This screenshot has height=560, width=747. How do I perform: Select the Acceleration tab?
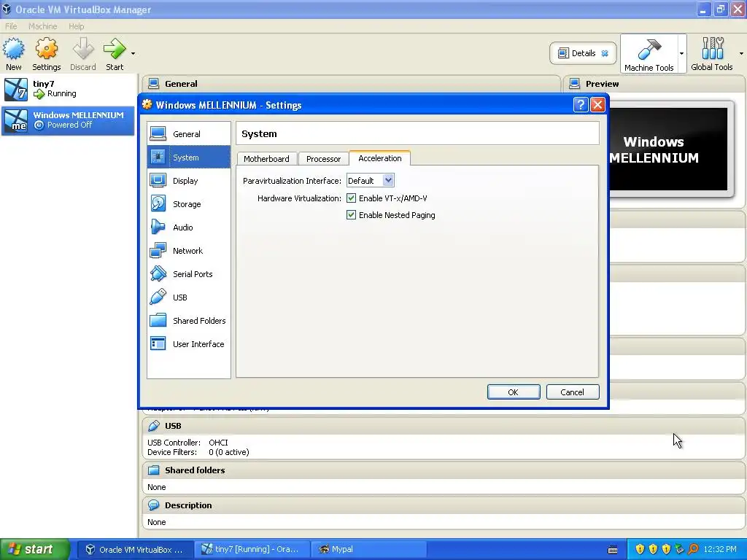tap(379, 158)
